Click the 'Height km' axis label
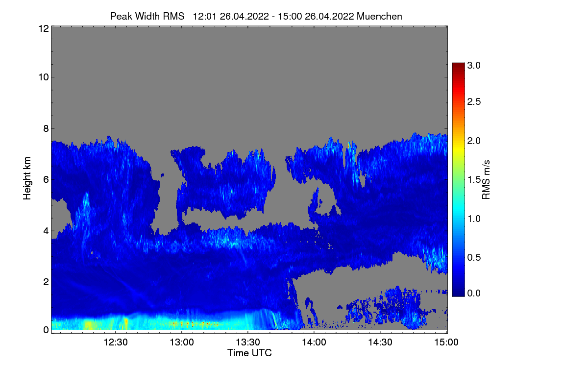The height and width of the screenshot is (392, 588). [27, 177]
